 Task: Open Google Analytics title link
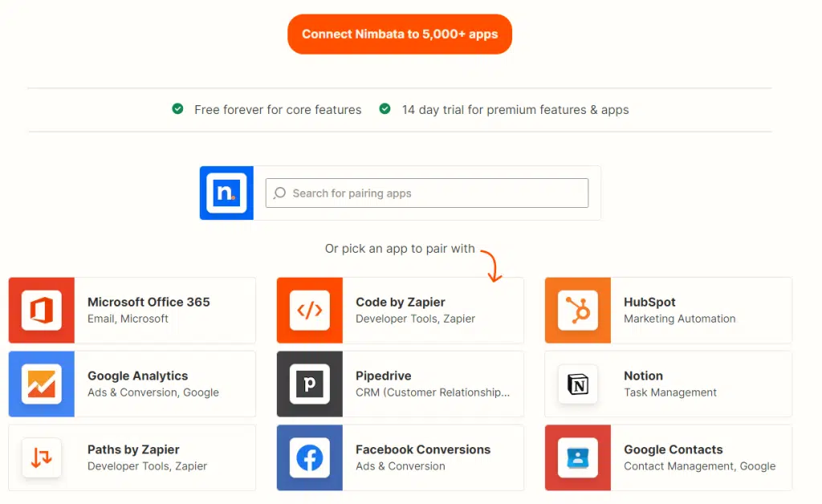137,376
